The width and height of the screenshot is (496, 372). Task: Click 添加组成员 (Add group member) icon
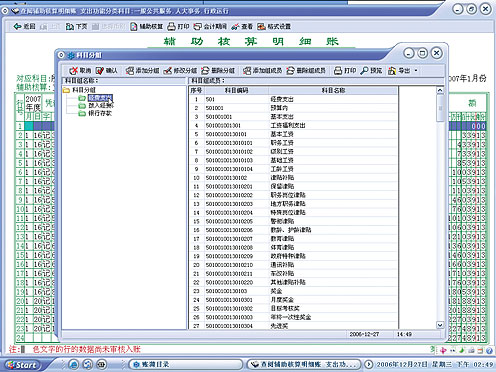263,71
